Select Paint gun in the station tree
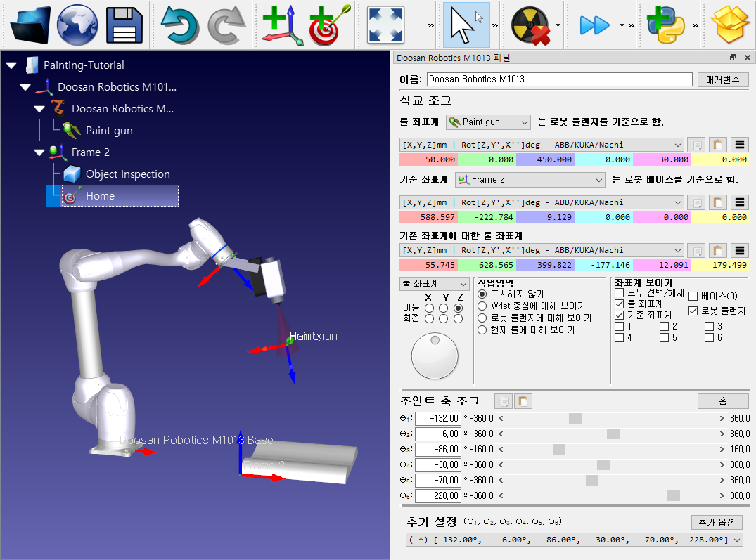The height and width of the screenshot is (560, 756). point(109,131)
